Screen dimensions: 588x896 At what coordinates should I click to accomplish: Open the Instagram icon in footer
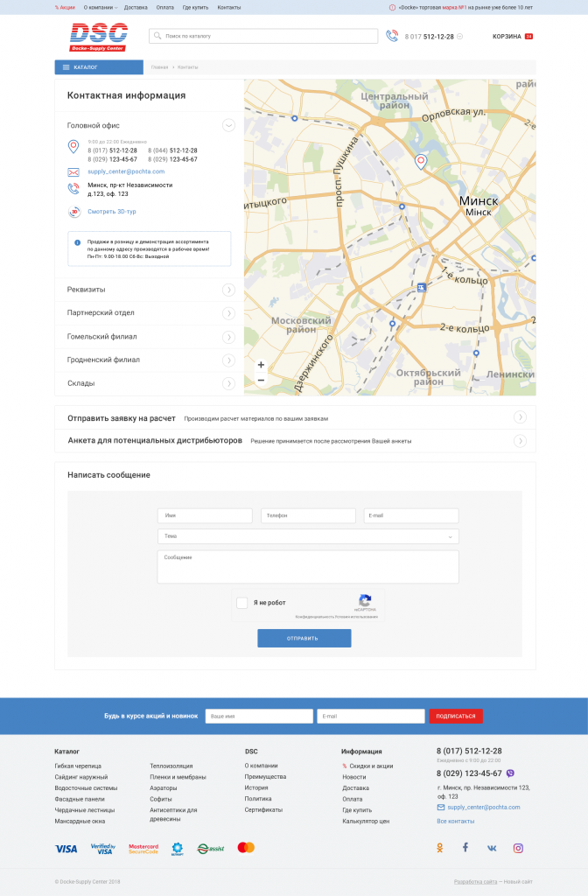click(x=518, y=848)
